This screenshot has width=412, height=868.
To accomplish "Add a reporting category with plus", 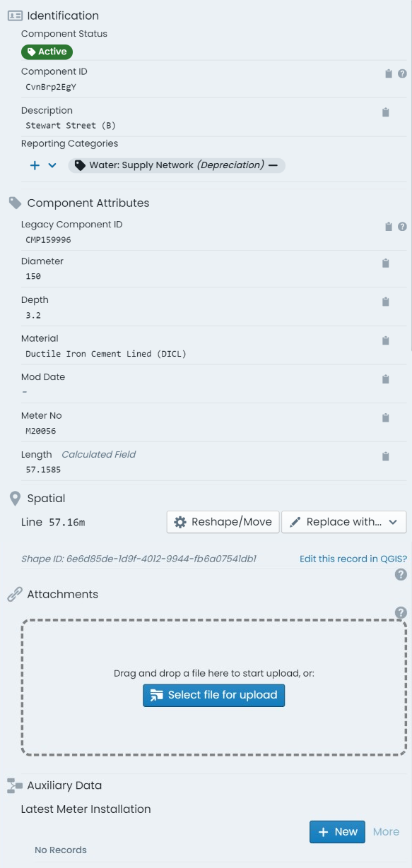I will [x=35, y=165].
